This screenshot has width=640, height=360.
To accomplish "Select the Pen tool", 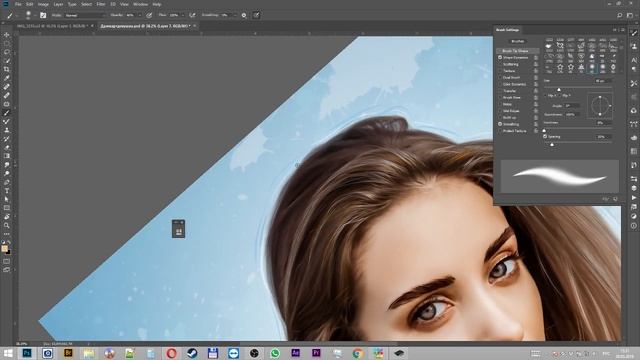I will click(7, 182).
